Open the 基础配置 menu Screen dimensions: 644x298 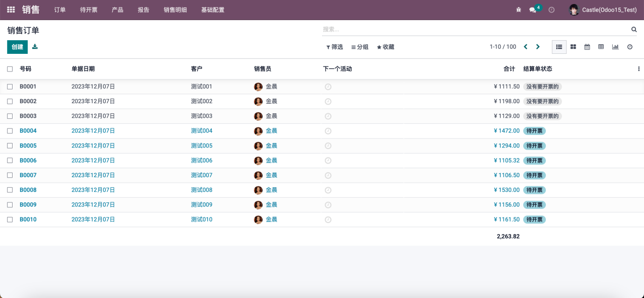click(213, 10)
